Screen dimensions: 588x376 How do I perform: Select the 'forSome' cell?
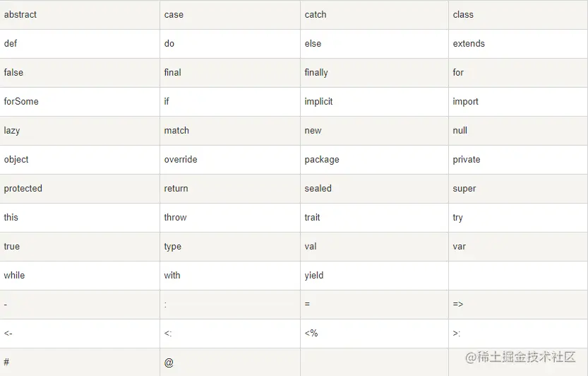(x=21, y=102)
